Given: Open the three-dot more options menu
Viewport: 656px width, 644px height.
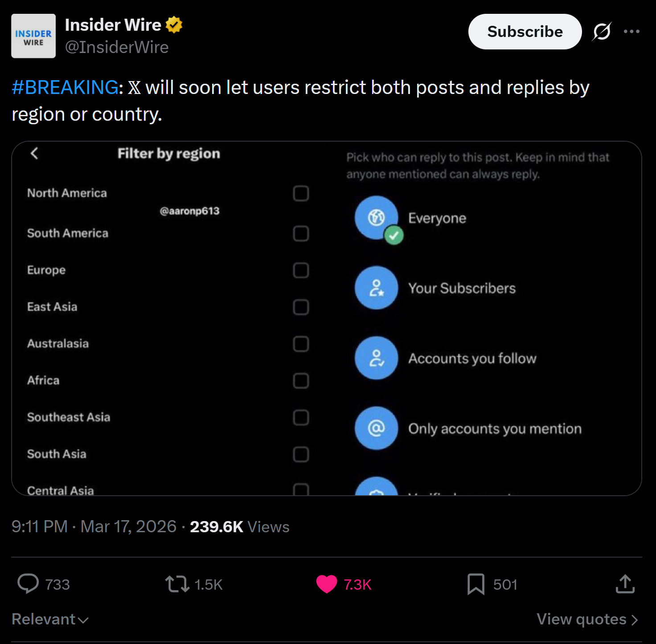Looking at the screenshot, I should (x=631, y=32).
